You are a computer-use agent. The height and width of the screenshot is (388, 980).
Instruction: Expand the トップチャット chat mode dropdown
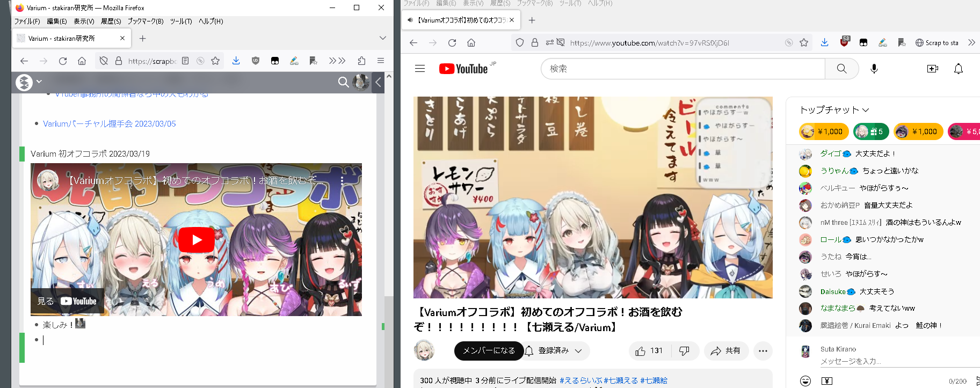(x=834, y=110)
